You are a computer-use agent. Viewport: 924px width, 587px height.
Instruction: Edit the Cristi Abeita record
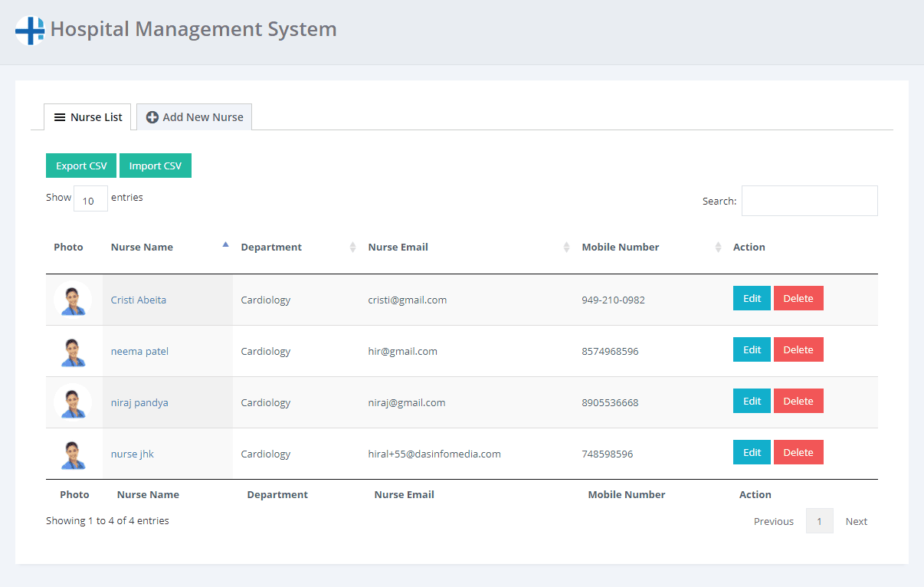click(752, 298)
